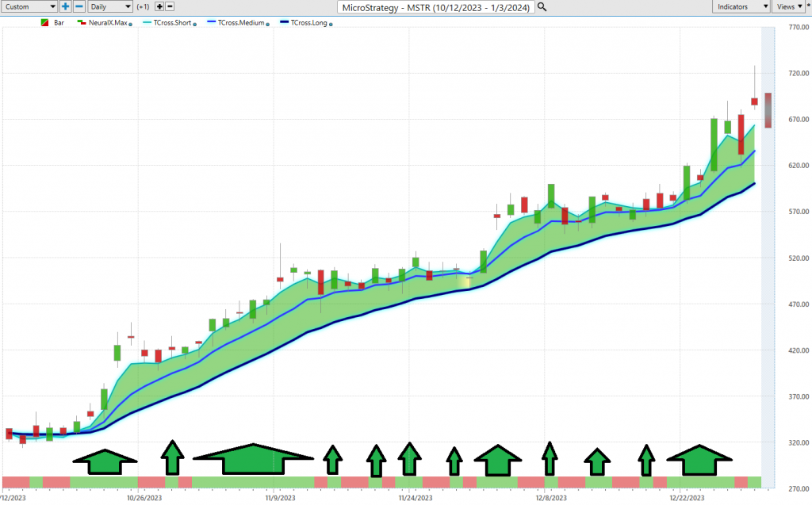Click the 10/26/2023 date axis label

tap(144, 498)
